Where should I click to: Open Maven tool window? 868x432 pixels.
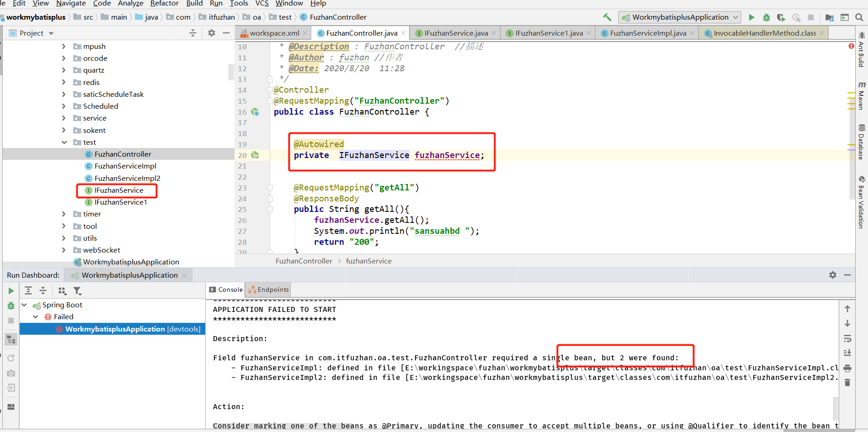(x=862, y=95)
